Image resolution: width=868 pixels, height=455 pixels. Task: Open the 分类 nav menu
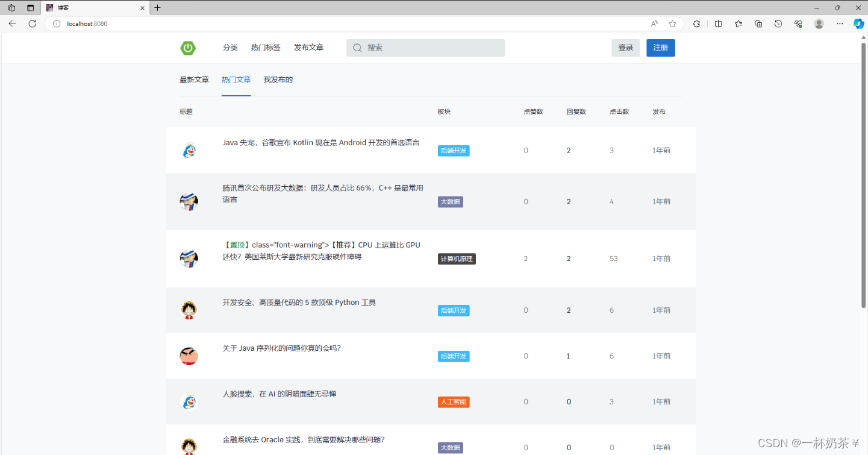pos(230,48)
